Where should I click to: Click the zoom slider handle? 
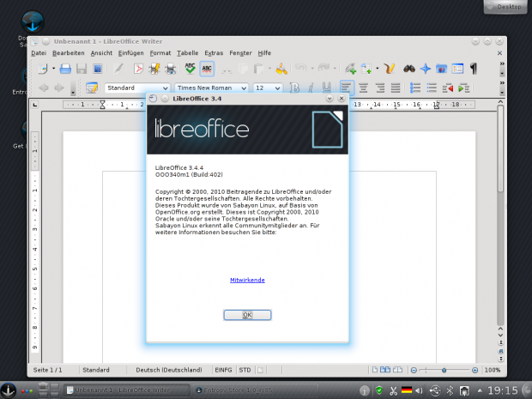tap(444, 370)
